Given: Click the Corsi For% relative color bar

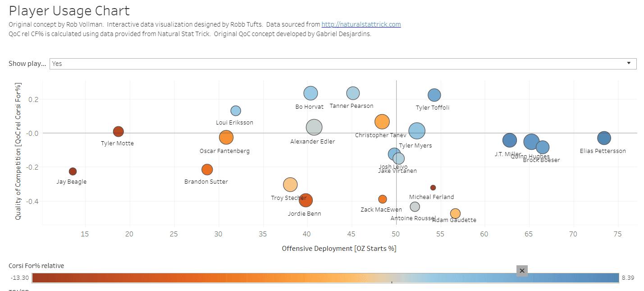Looking at the screenshot, I should (325, 277).
